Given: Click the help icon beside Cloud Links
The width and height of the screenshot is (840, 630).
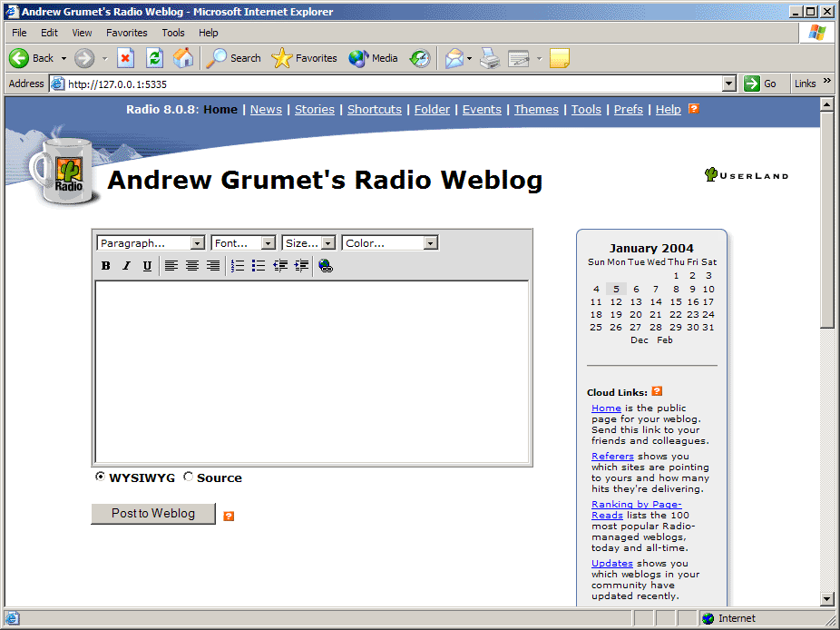Looking at the screenshot, I should point(658,391).
